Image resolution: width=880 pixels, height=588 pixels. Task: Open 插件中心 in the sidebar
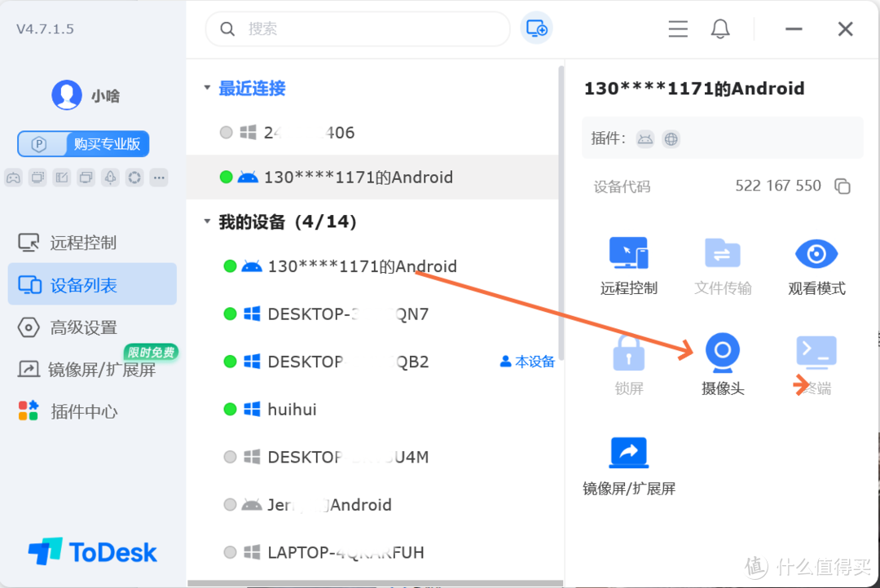click(x=93, y=411)
